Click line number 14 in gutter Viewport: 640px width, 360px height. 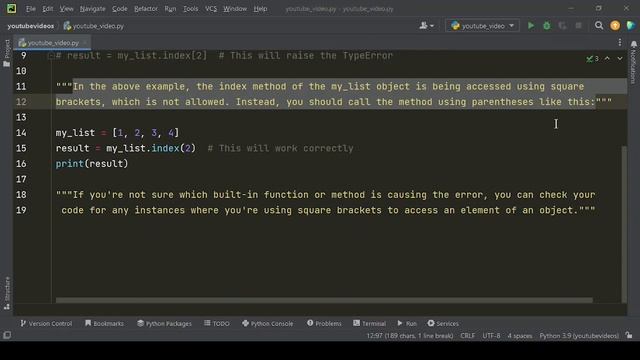[21, 133]
